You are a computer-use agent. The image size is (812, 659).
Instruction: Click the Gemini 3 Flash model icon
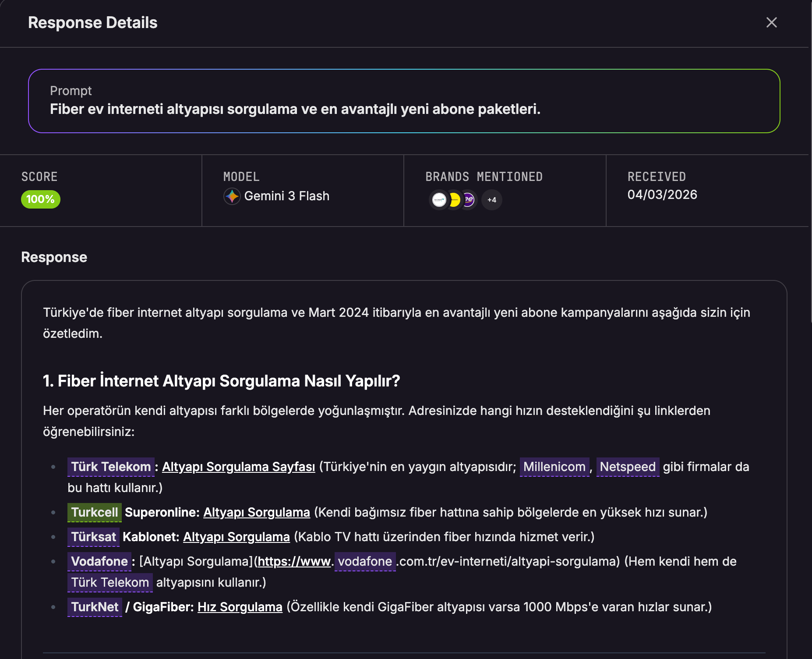coord(232,196)
